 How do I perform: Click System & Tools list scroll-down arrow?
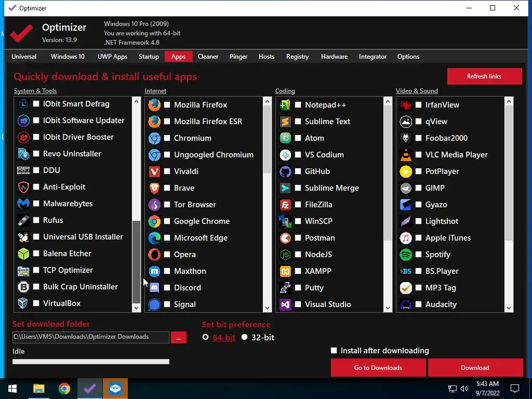point(137,308)
